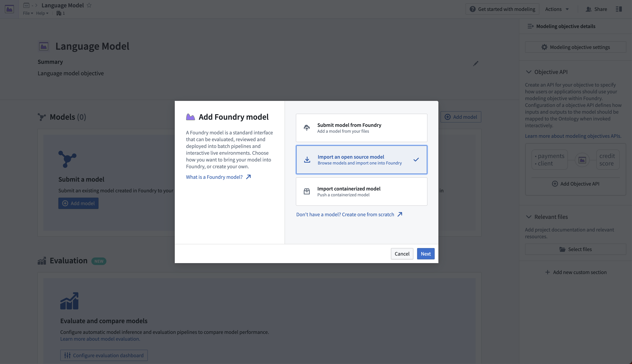
Task: Click Configure evaluation dashboard button
Action: (x=104, y=355)
